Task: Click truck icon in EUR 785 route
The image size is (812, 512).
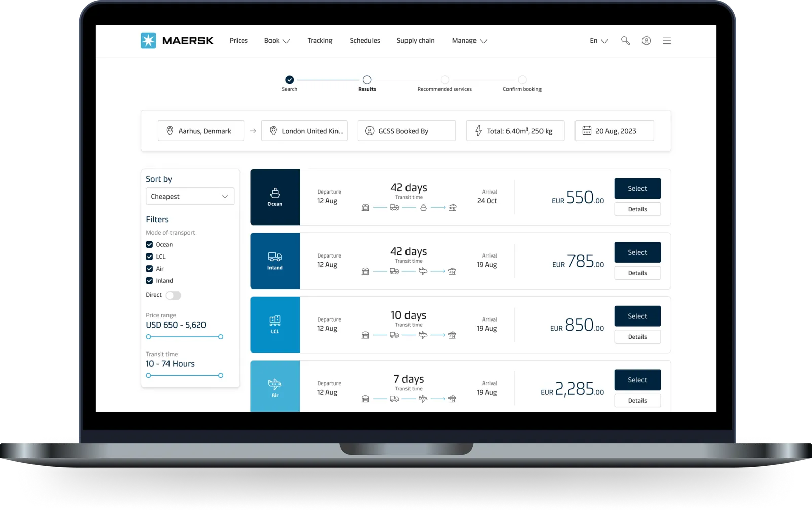Action: 394,271
